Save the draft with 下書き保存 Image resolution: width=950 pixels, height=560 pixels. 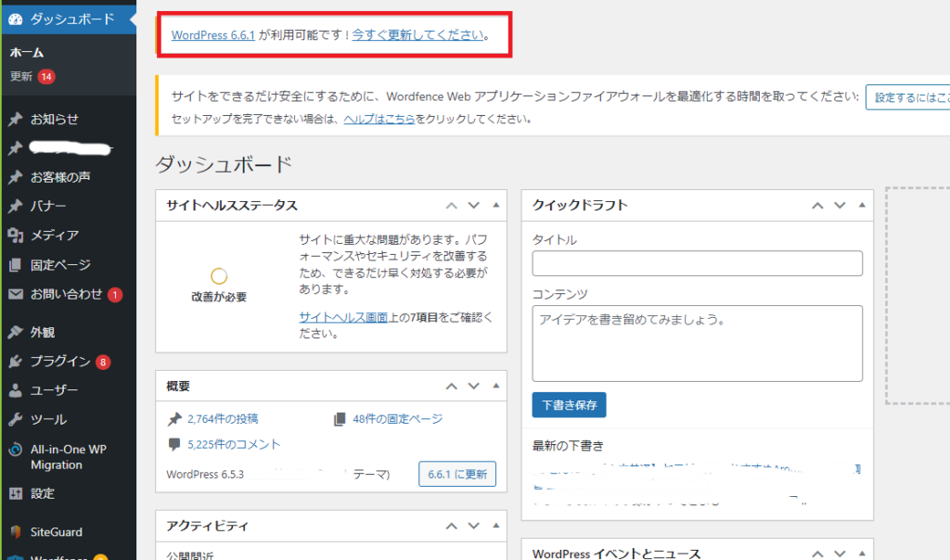569,405
